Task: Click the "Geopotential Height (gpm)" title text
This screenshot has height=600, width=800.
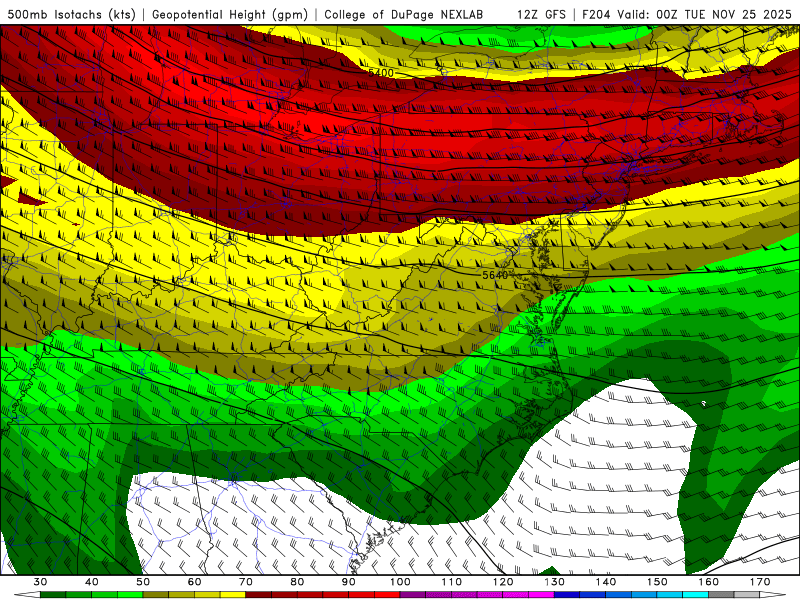Action: click(230, 14)
